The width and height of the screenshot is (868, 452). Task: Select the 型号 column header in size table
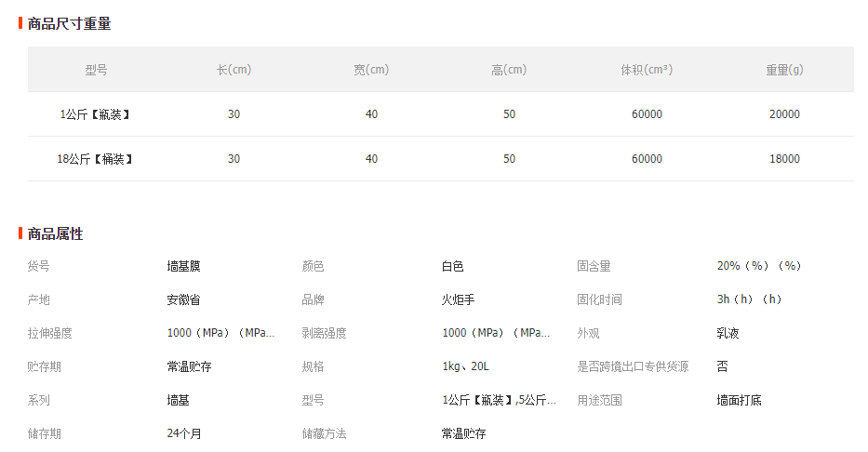(96, 70)
